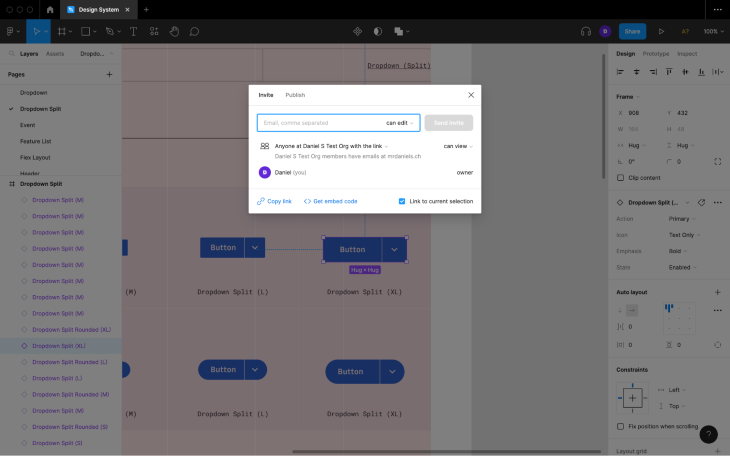Close the share dialog
Viewport: 730px width, 456px height.
coord(471,95)
